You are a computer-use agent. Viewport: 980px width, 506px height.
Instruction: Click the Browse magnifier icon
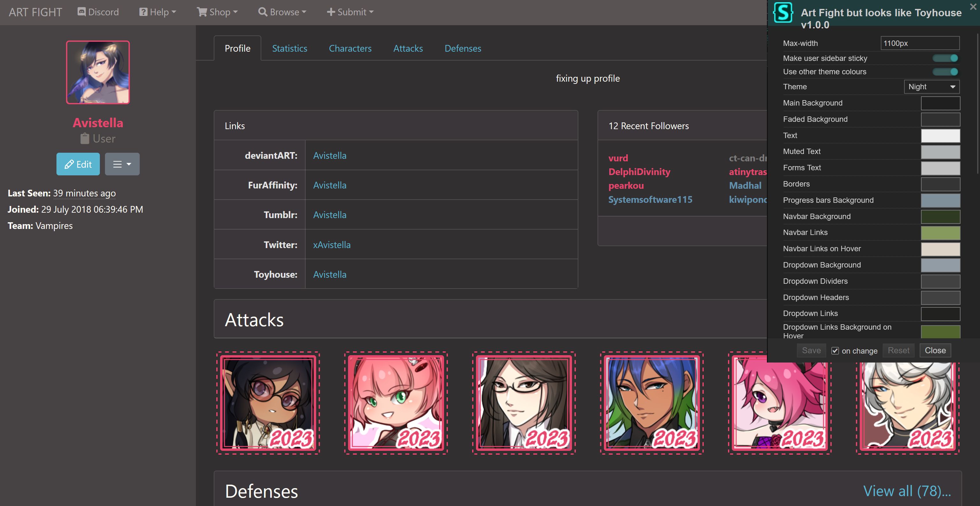pyautogui.click(x=263, y=12)
